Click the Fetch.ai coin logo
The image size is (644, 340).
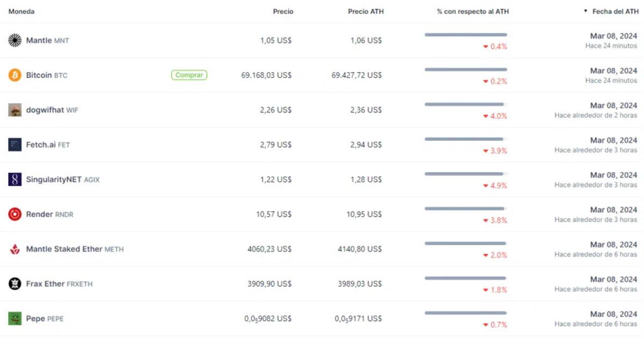(x=14, y=144)
